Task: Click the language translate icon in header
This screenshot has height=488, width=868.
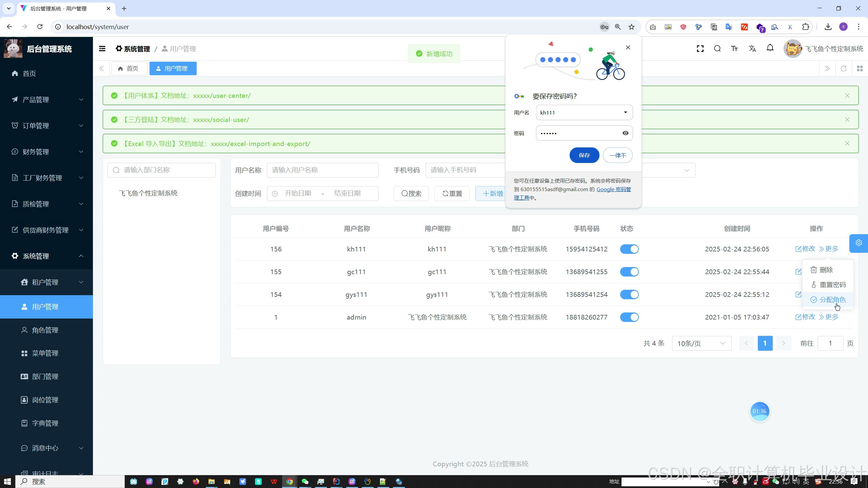Action: point(752,49)
